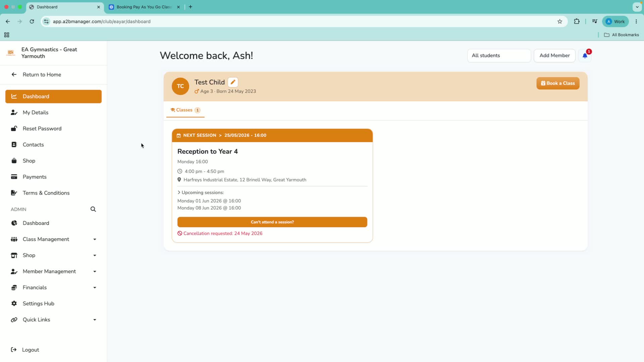This screenshot has width=644, height=362.
Task: Click the Book a Class button
Action: click(558, 83)
